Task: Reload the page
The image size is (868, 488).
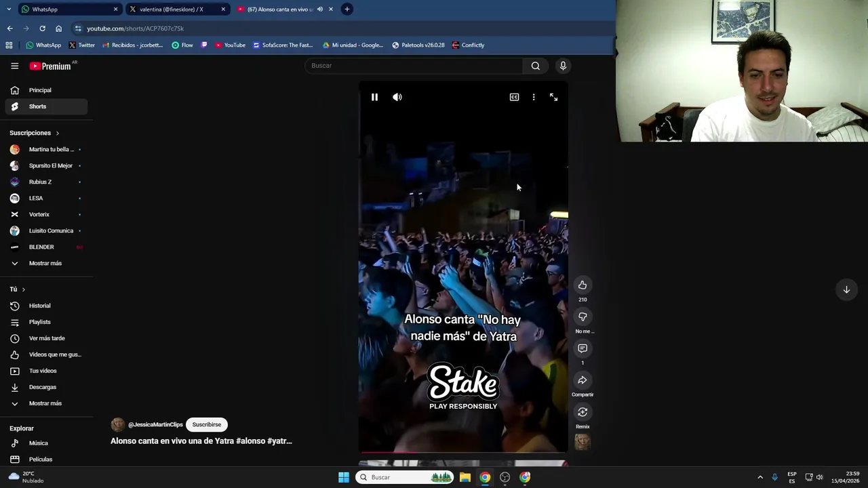Action: (42, 28)
